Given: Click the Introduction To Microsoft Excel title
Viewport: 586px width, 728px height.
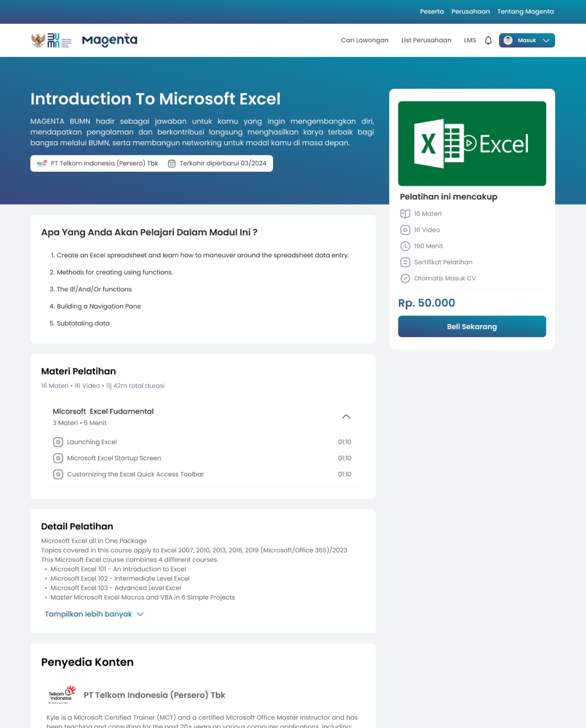Looking at the screenshot, I should [x=155, y=99].
